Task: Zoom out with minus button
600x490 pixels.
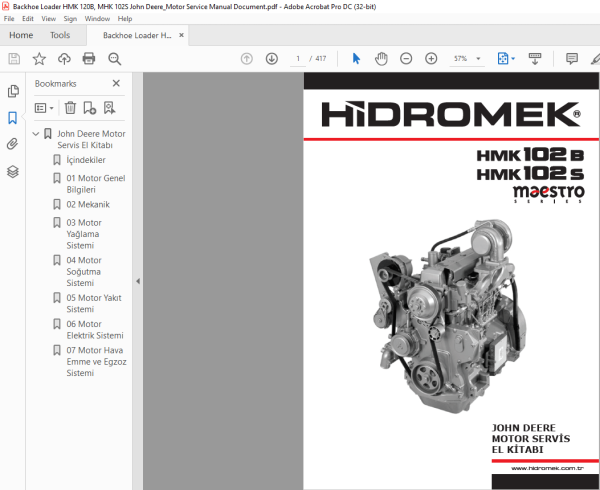Action: (406, 59)
